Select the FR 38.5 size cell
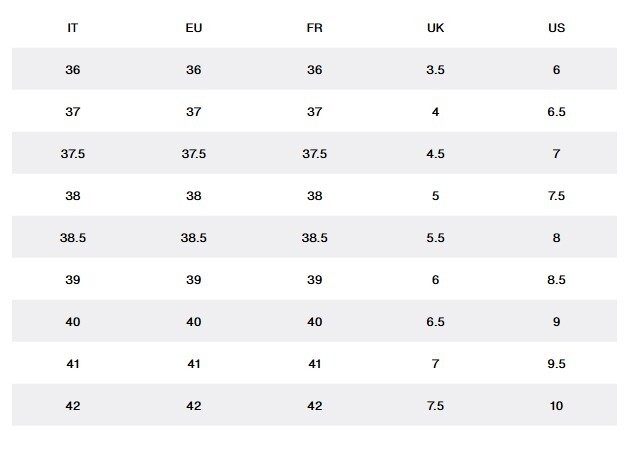 (315, 238)
